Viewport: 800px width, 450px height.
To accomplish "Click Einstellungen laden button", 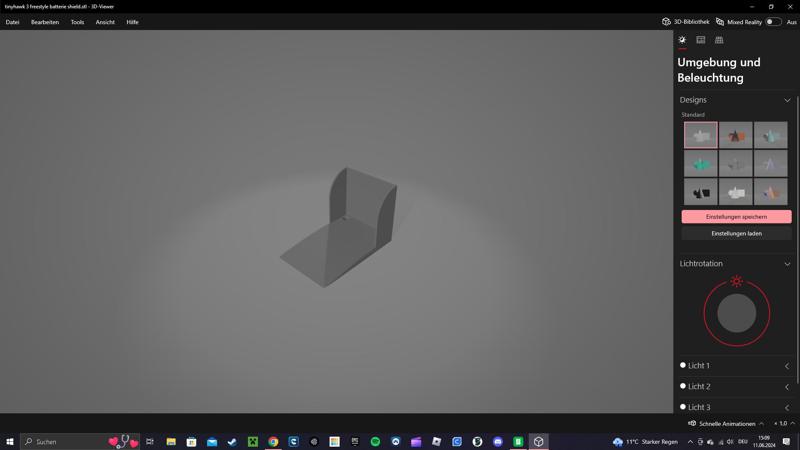I will tap(736, 234).
